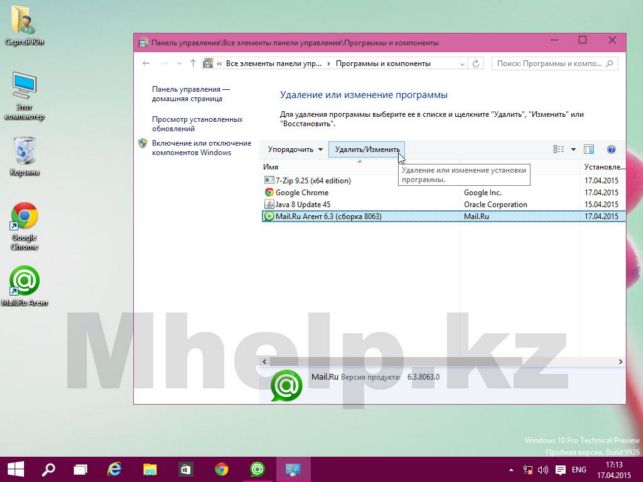Launch Google Chrome from desktop shortcut

(25, 226)
